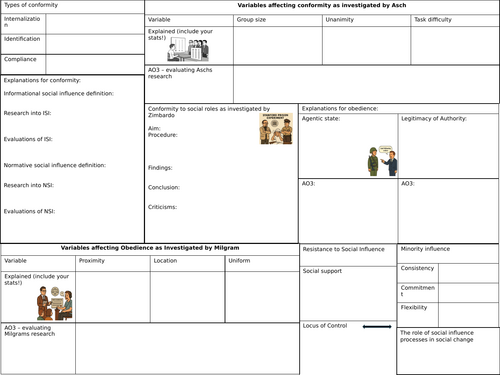Click the blank Milgram evaluation answer box

pyautogui.click(x=187, y=348)
